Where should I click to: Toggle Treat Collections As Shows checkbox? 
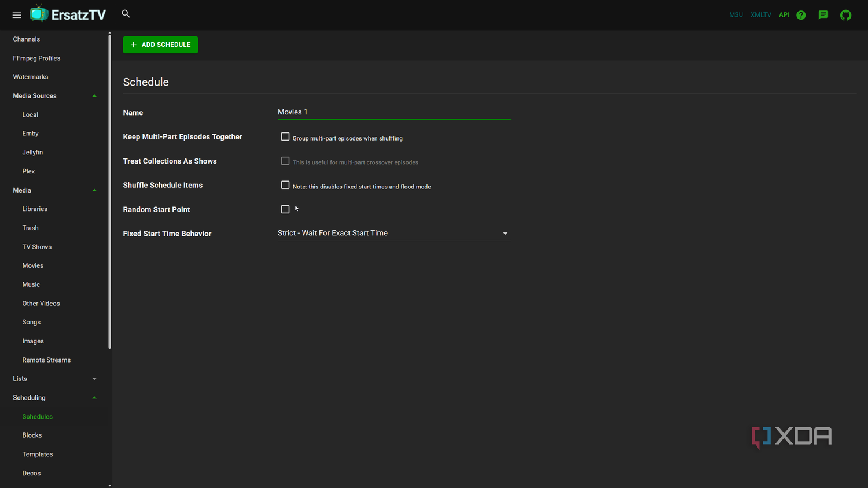tap(285, 161)
